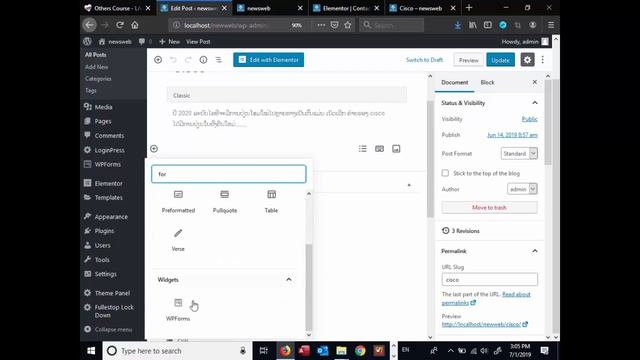640x360 pixels.
Task: Open the Firefox library icon
Action: pos(473,25)
